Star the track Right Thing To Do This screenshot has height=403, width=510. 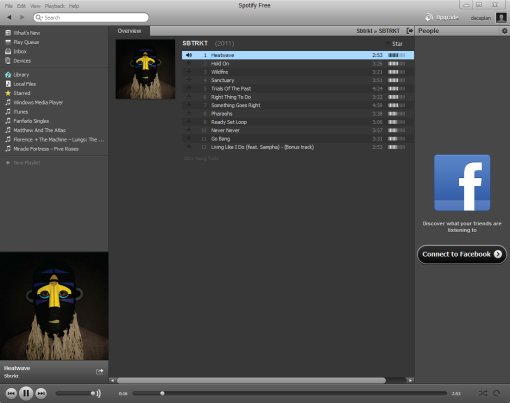[188, 97]
